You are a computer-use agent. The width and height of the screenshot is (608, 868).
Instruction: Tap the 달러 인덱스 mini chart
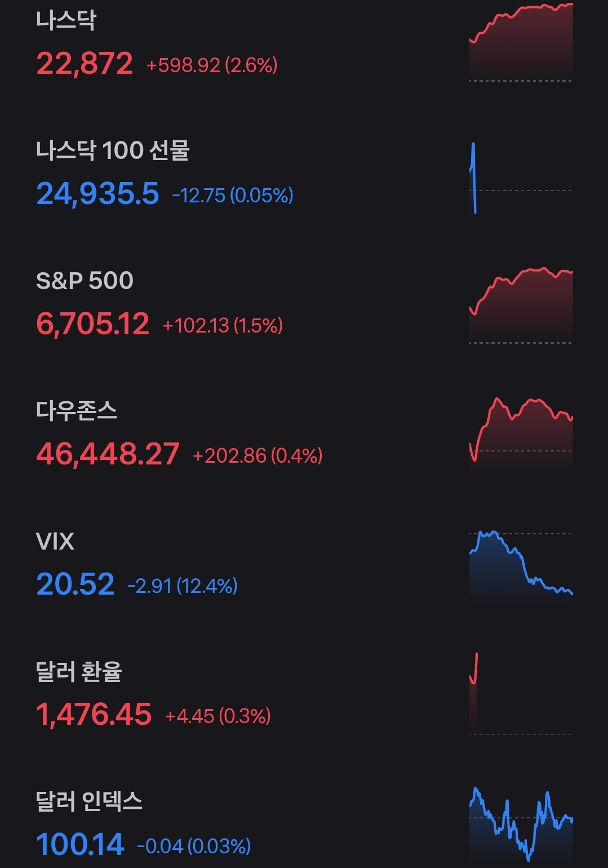(521, 824)
